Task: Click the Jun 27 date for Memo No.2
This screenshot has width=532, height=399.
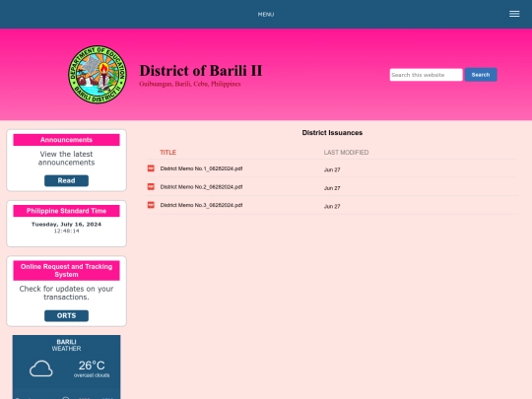Action: point(332,188)
